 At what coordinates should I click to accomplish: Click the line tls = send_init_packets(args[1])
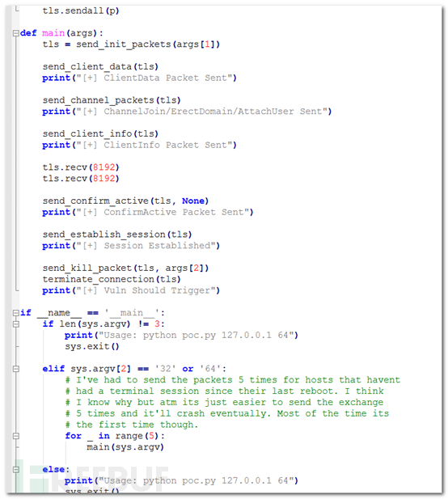tap(131, 44)
